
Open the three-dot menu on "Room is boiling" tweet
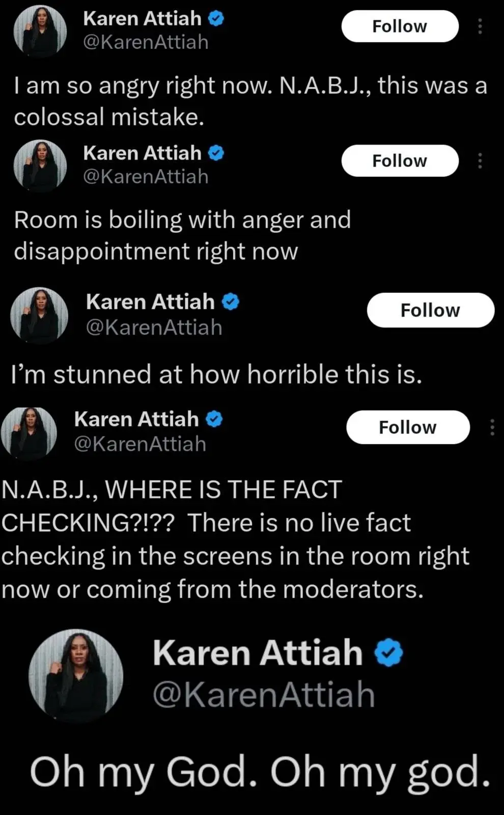click(x=480, y=160)
